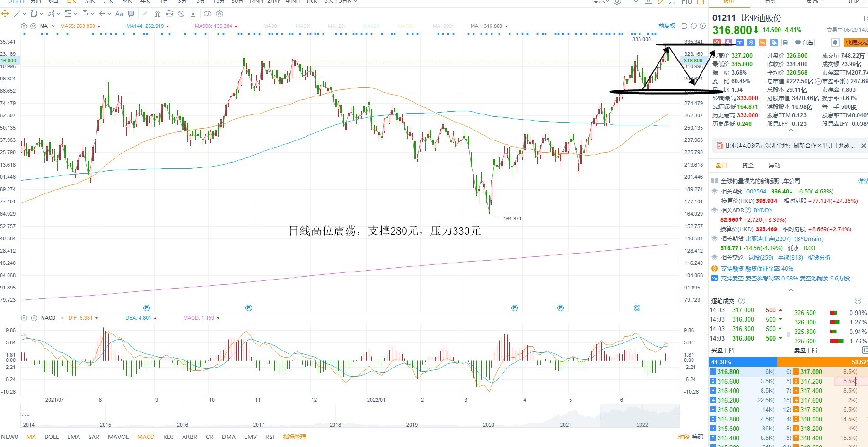Click the 快捷交易 quick trade button

pos(856,43)
